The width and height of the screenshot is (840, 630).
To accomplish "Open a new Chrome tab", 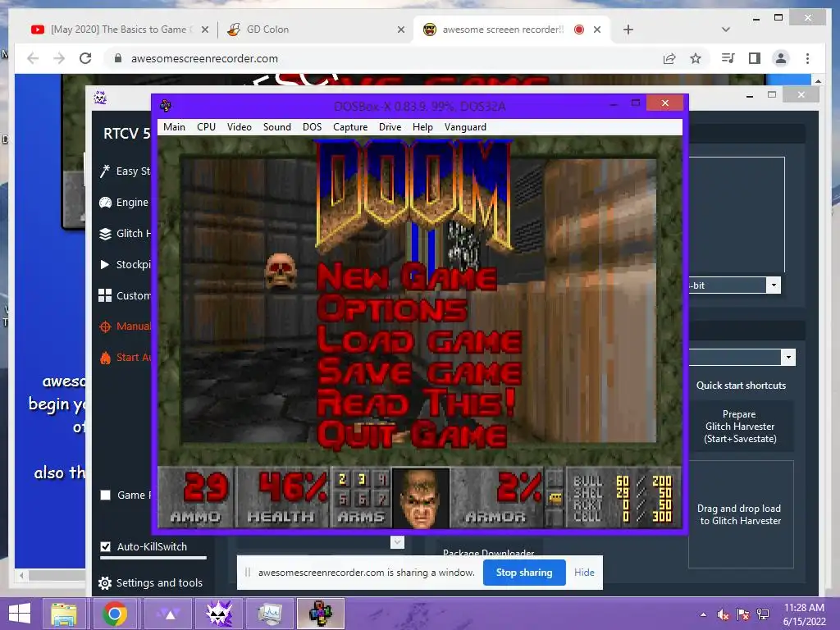I will 628,30.
